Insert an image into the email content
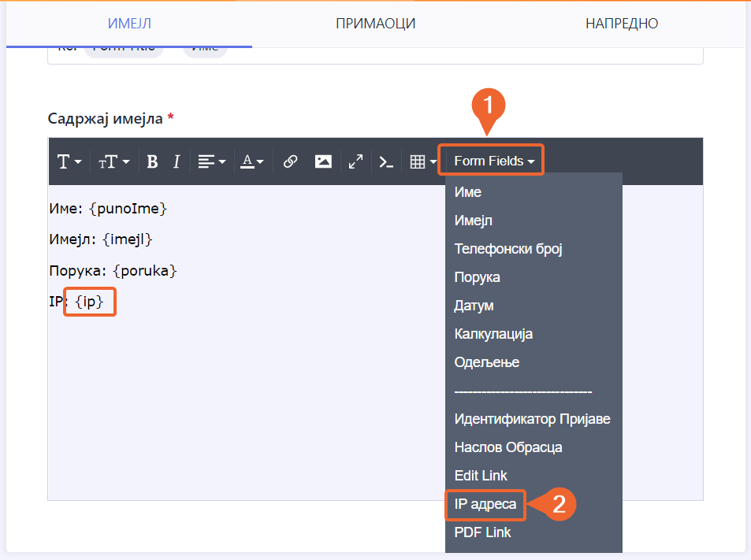 [x=323, y=161]
